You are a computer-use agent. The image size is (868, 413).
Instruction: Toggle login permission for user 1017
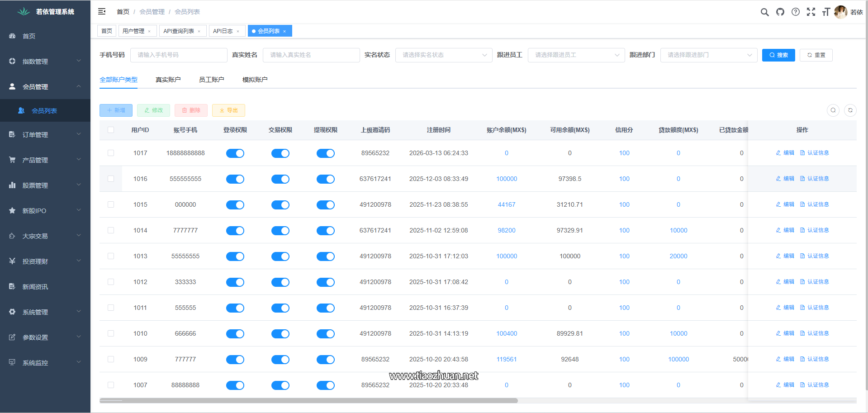[235, 153]
